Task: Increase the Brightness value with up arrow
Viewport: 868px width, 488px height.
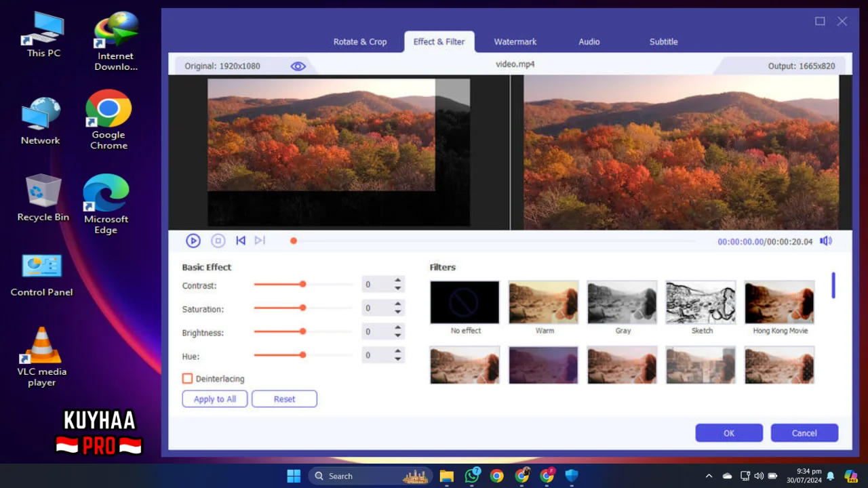Action: click(398, 328)
